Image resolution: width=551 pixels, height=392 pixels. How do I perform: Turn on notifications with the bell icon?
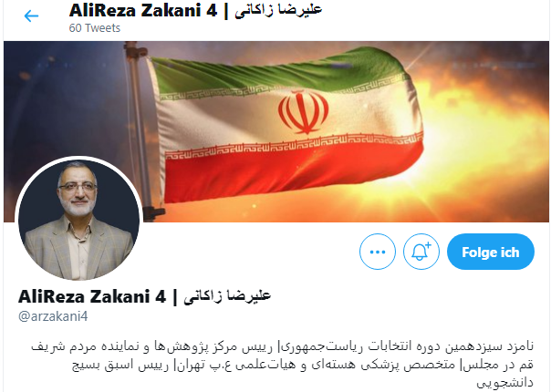(421, 252)
